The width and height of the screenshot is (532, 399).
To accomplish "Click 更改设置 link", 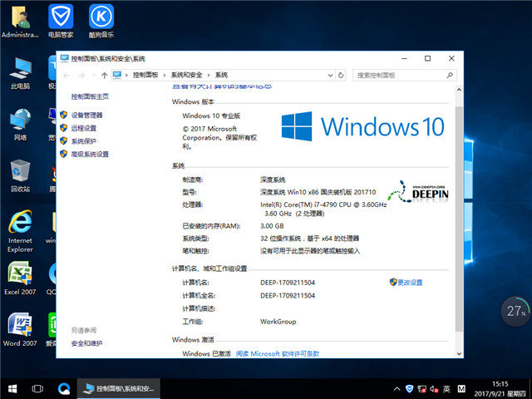I will (410, 283).
